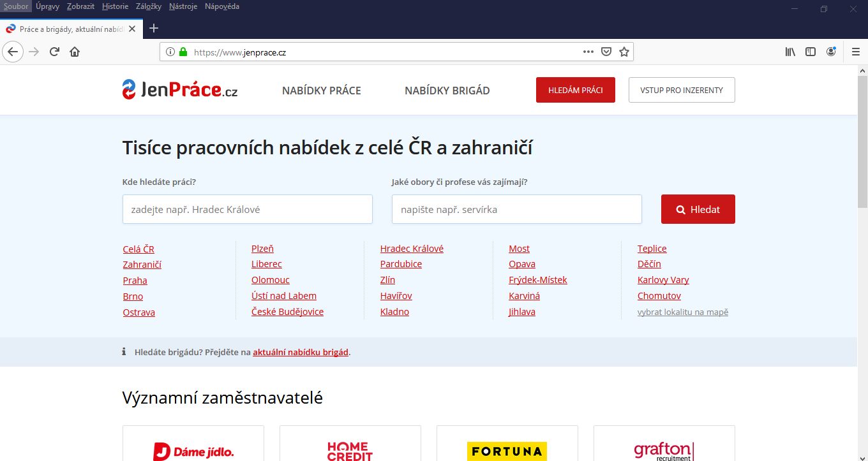
Task: Expand page actions three-dot menu
Action: (588, 52)
